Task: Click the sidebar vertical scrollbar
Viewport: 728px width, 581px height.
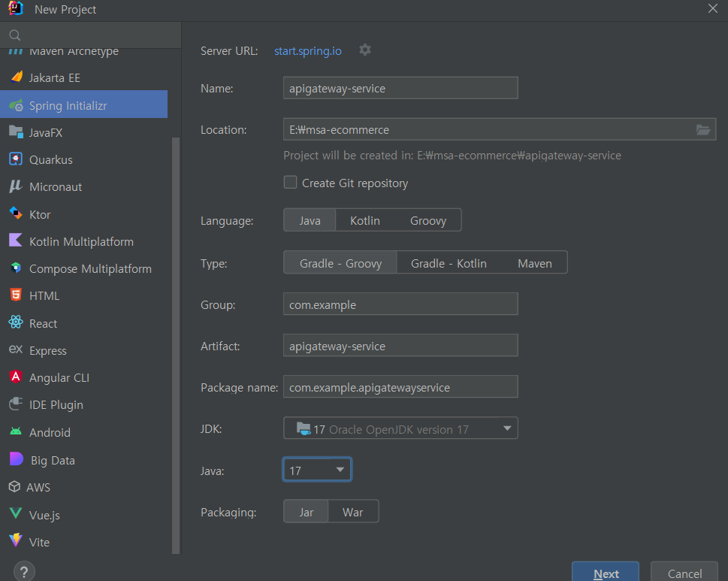Action: coord(176,345)
